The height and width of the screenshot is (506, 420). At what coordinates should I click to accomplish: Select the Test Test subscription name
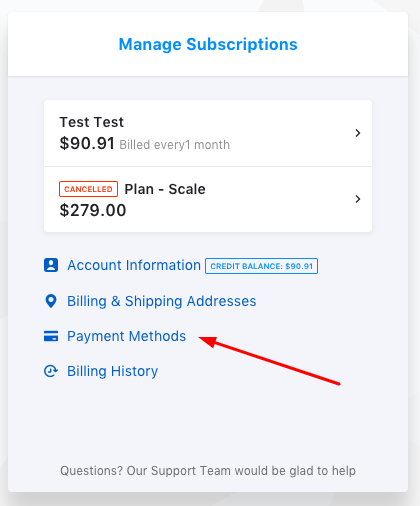coord(92,122)
